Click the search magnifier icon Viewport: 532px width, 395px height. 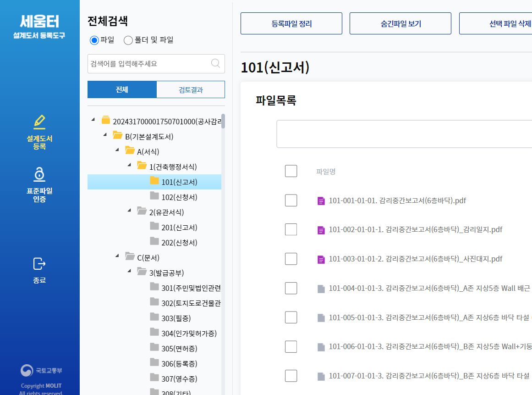(x=215, y=64)
